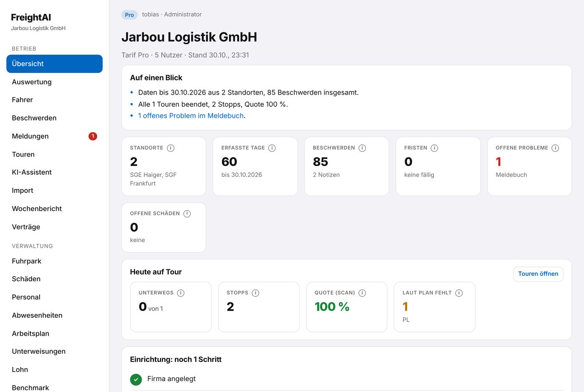The width and height of the screenshot is (584, 392).
Task: Navigate to Unterweisungen
Action: tap(55, 352)
